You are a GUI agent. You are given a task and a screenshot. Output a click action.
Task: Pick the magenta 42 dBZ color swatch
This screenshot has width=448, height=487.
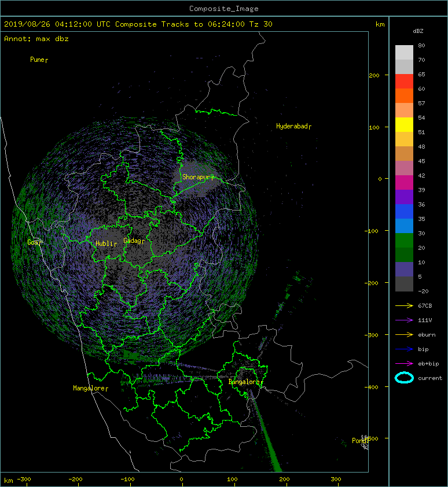404,183
